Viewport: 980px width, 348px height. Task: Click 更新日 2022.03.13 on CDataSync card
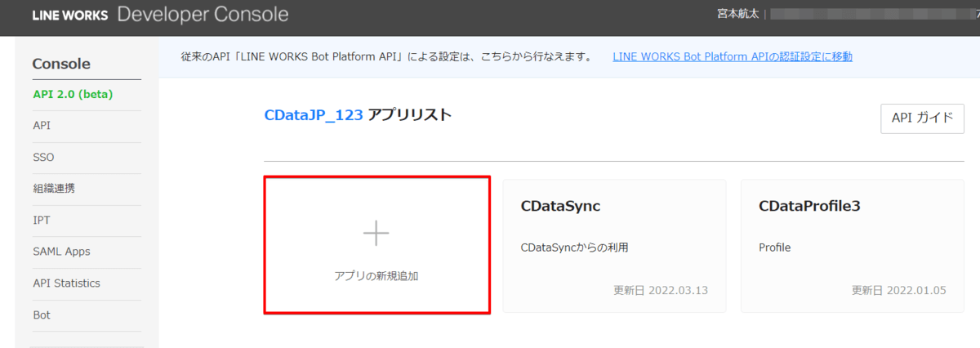(x=661, y=290)
